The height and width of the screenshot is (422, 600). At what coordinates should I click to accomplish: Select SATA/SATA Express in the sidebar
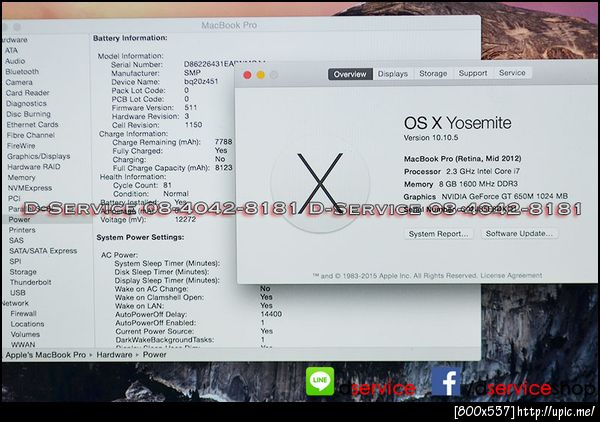tap(43, 251)
